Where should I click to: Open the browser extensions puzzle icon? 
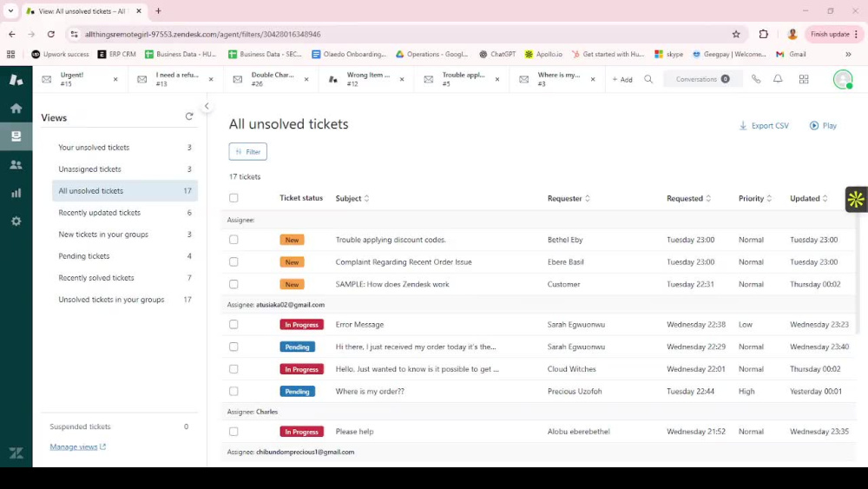763,35
